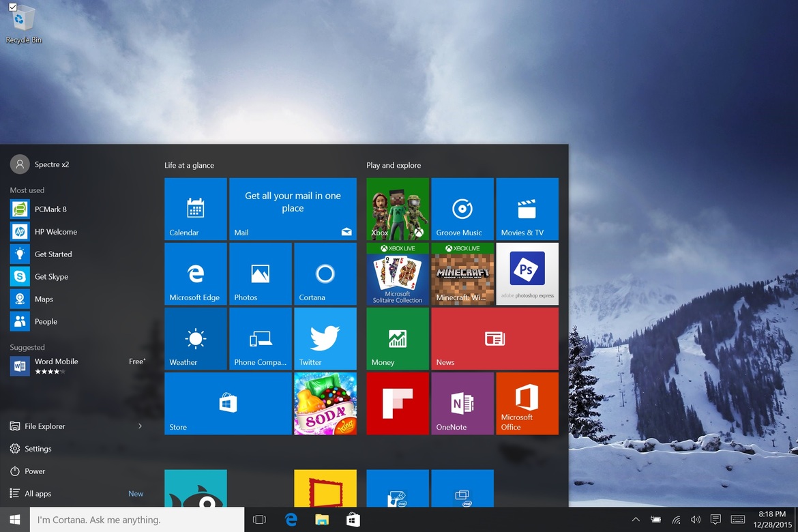Open the volume control
The width and height of the screenshot is (798, 532).
tap(695, 520)
